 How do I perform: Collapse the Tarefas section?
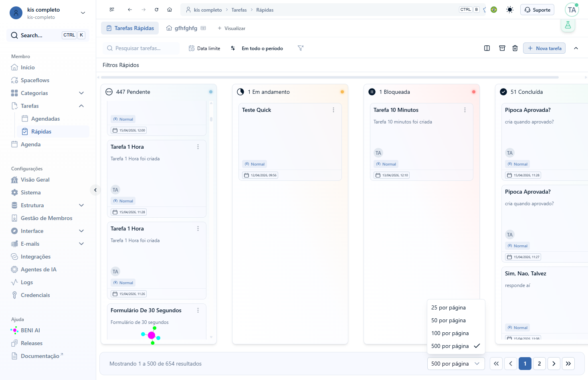81,106
